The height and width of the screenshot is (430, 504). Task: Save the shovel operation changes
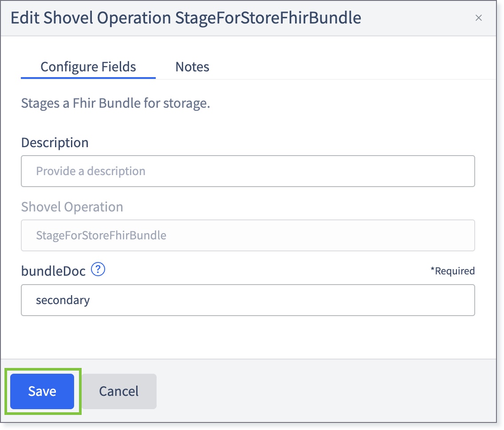(x=42, y=391)
